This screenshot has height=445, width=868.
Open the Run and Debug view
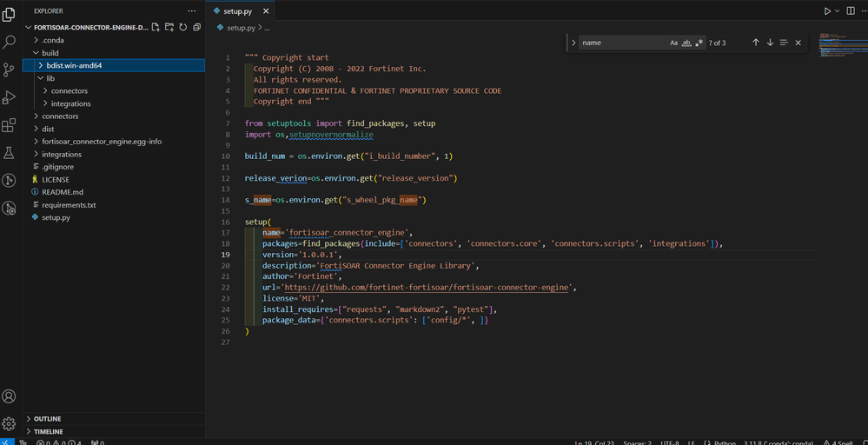tap(10, 97)
